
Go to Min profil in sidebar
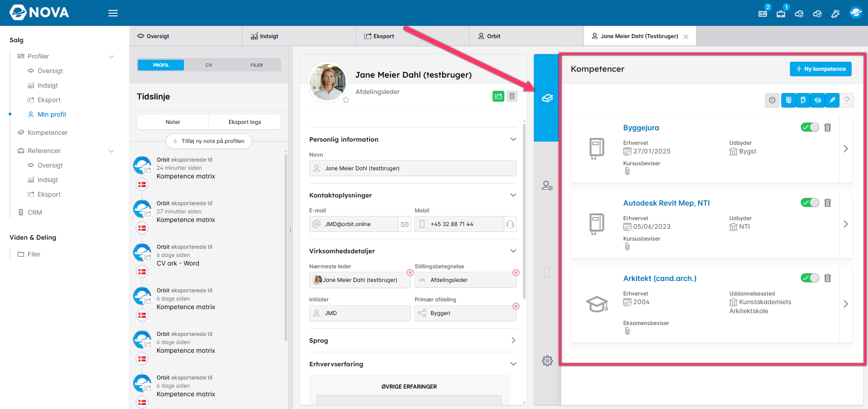pos(52,114)
